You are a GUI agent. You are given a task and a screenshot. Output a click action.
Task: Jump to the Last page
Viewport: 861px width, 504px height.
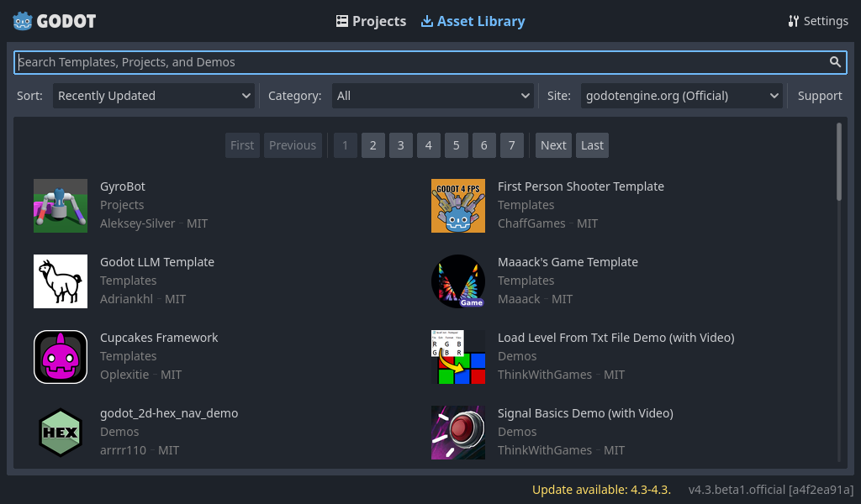(x=591, y=144)
